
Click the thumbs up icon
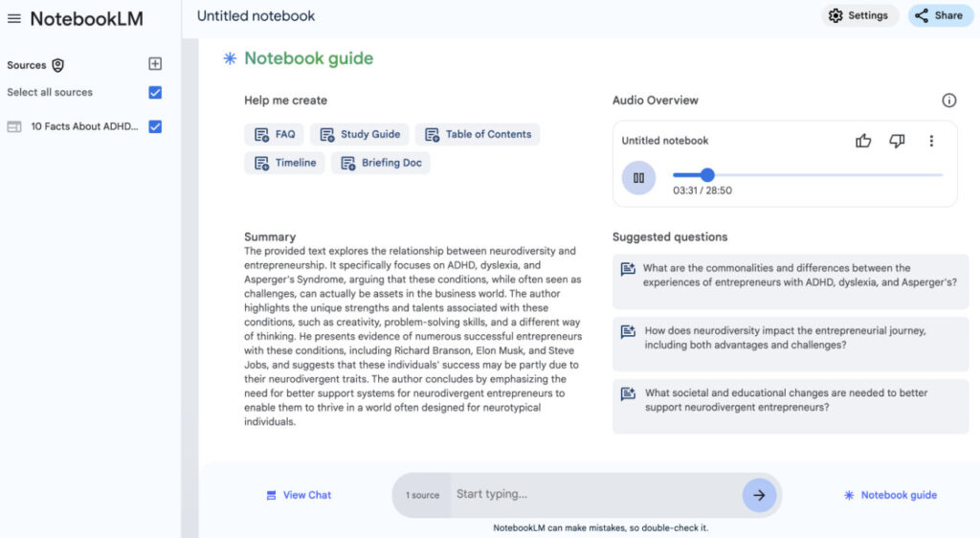863,141
